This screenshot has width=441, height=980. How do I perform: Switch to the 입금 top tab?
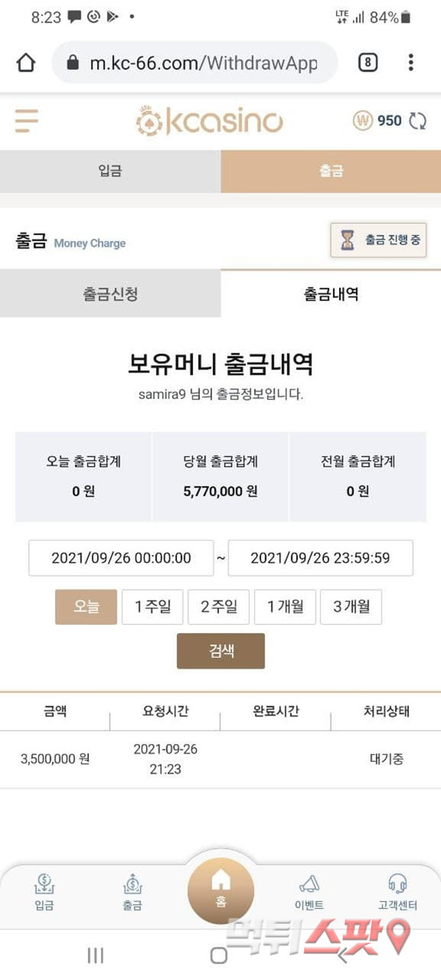(110, 171)
